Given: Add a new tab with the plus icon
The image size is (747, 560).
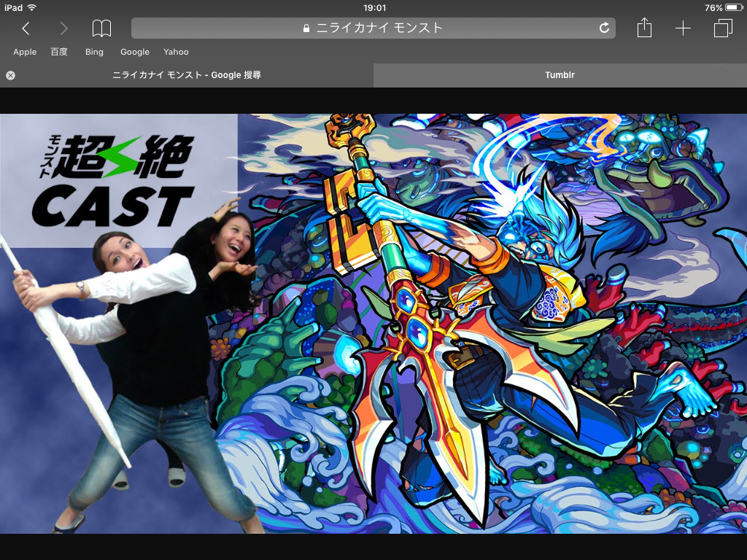Looking at the screenshot, I should pos(683,28).
